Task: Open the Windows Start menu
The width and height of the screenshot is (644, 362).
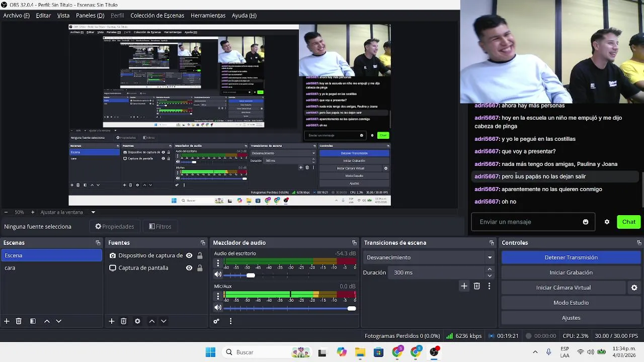Action: [210, 352]
